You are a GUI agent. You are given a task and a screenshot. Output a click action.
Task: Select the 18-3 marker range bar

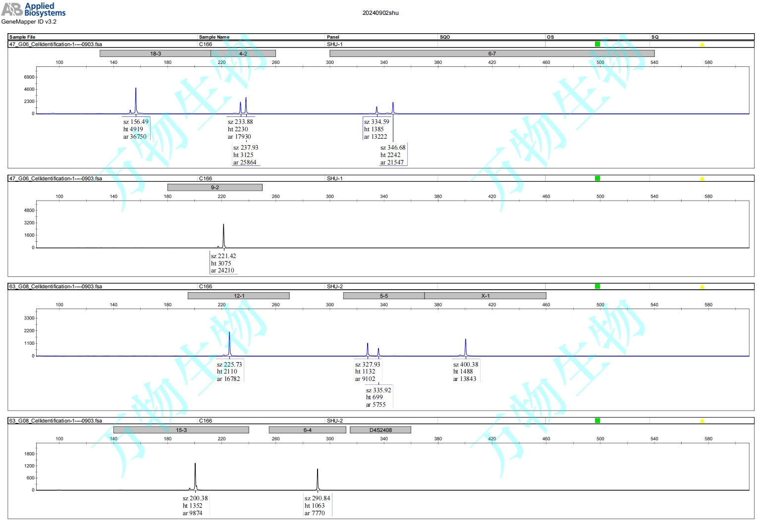point(155,53)
